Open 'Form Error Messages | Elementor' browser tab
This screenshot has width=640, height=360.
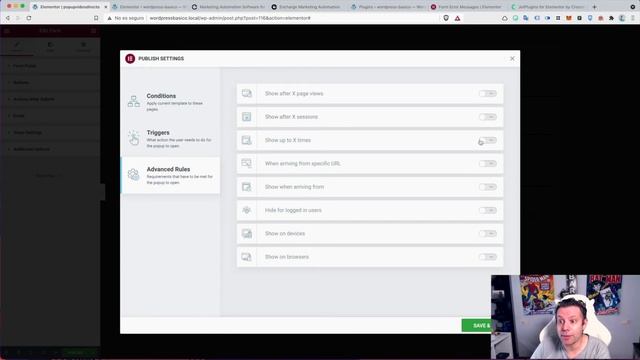pos(468,7)
